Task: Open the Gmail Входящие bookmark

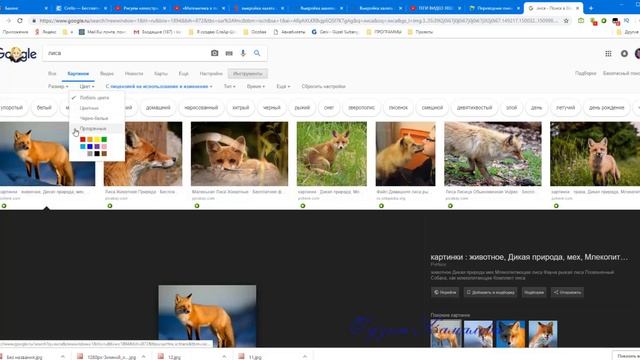Action: (158, 32)
